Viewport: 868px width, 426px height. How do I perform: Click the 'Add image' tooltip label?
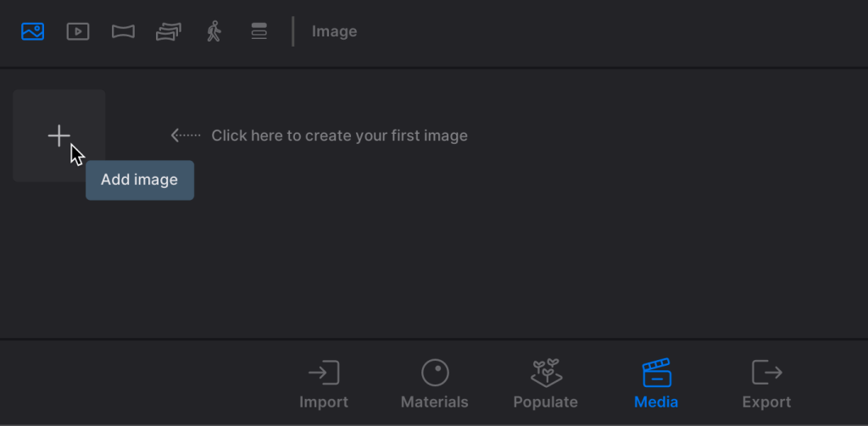pos(140,180)
